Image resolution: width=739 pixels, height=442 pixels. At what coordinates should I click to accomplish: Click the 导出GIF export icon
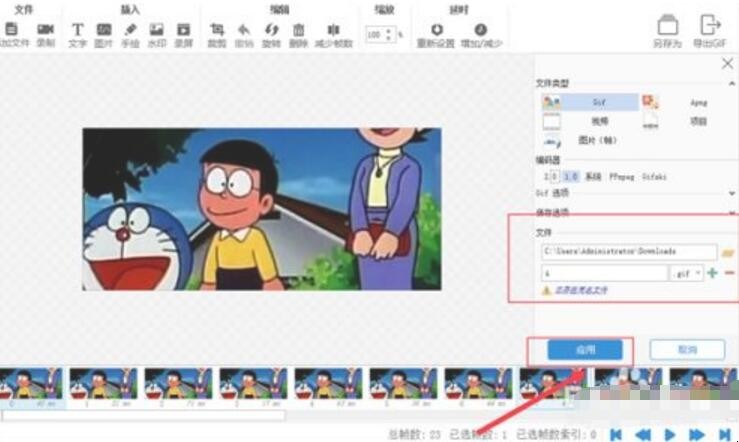[710, 25]
